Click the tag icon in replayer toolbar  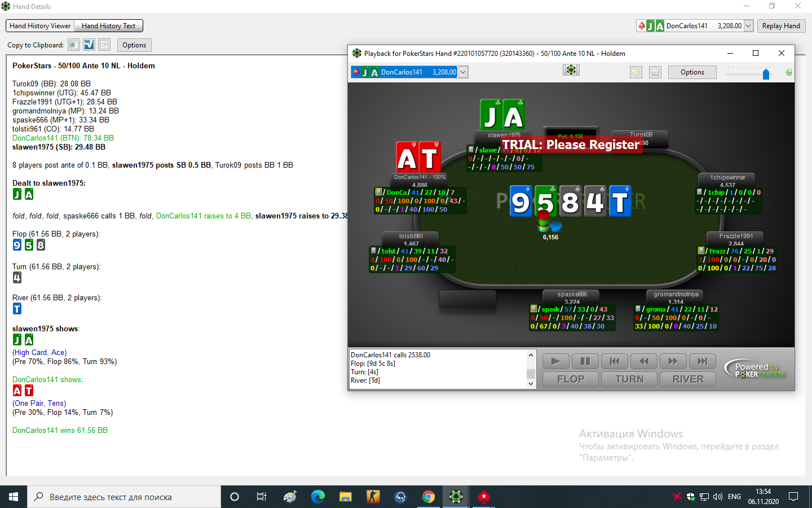point(636,72)
